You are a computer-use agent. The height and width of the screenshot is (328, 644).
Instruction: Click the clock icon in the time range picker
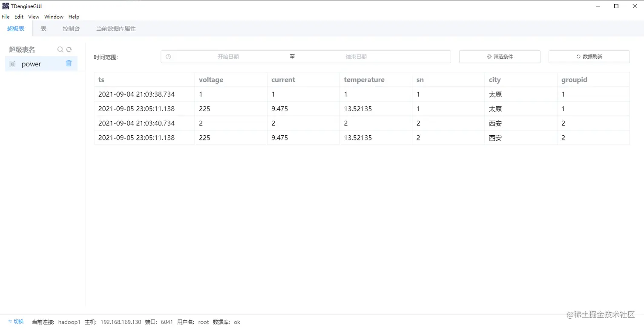tap(168, 56)
